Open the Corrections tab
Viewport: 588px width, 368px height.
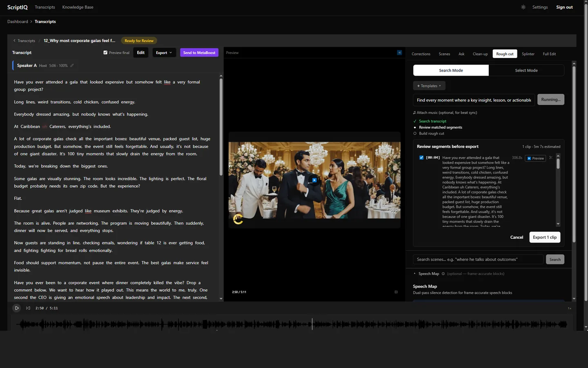(421, 54)
